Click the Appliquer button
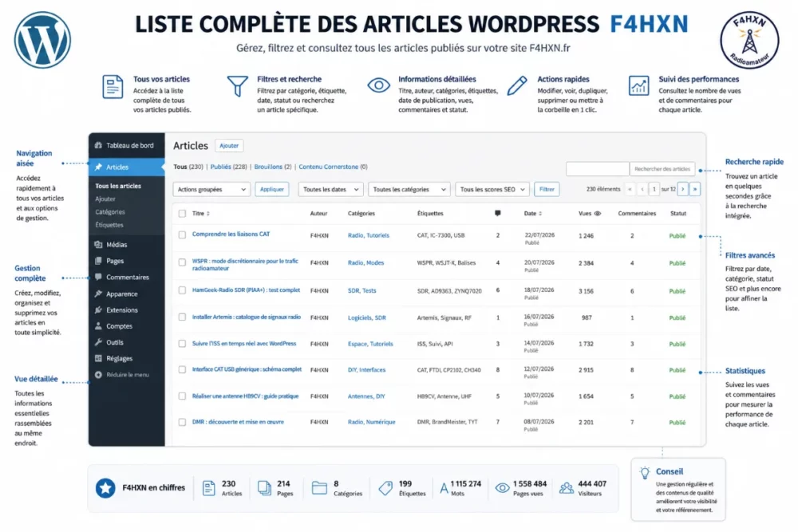This screenshot has width=798, height=532. tap(272, 189)
